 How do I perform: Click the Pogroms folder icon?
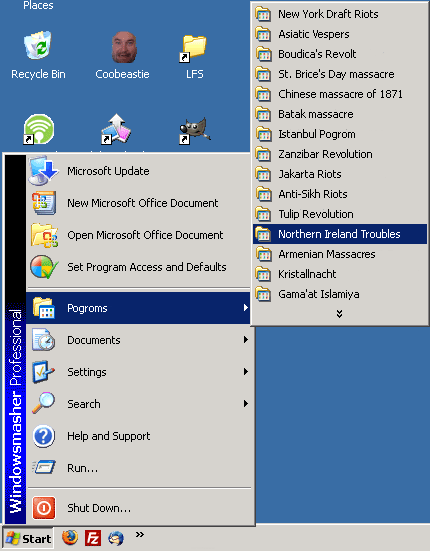pyautogui.click(x=44, y=308)
